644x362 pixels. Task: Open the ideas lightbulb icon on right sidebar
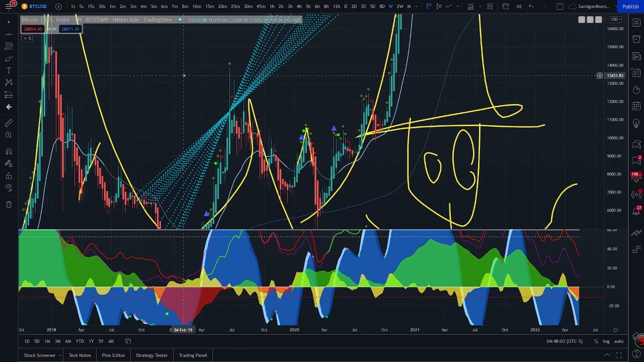[636, 123]
